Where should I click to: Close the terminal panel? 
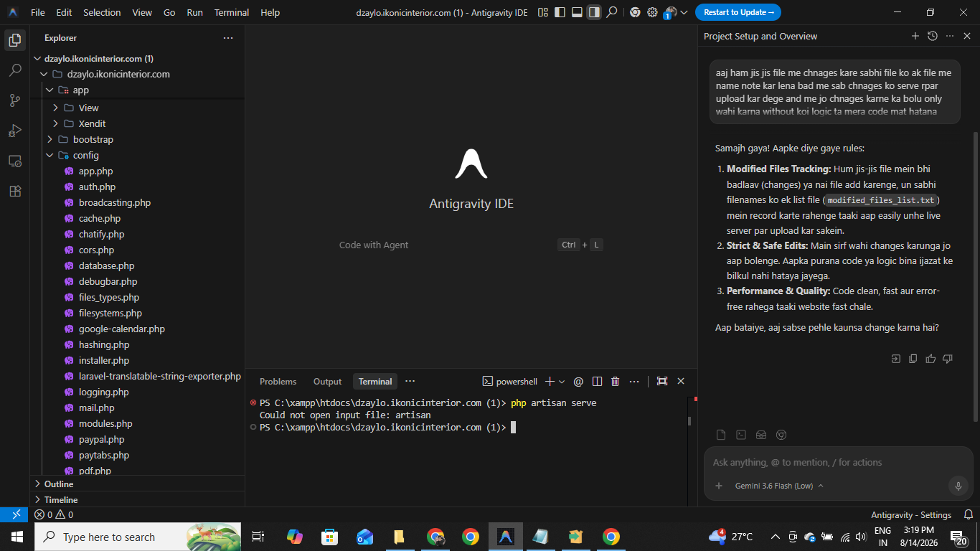pyautogui.click(x=681, y=382)
